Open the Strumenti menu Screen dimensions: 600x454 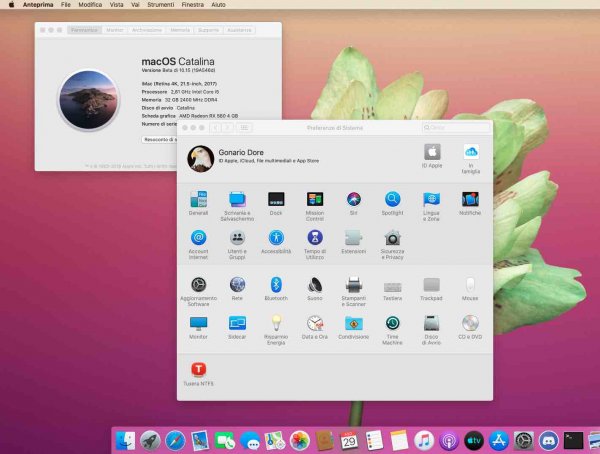point(161,5)
